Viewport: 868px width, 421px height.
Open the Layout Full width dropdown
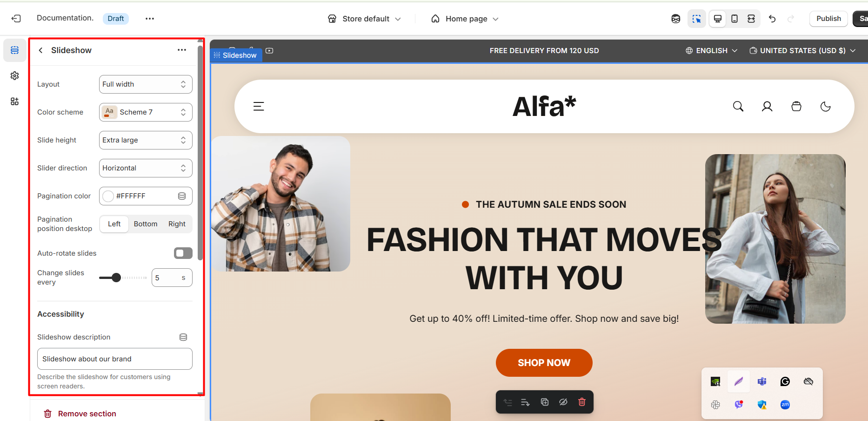[146, 84]
